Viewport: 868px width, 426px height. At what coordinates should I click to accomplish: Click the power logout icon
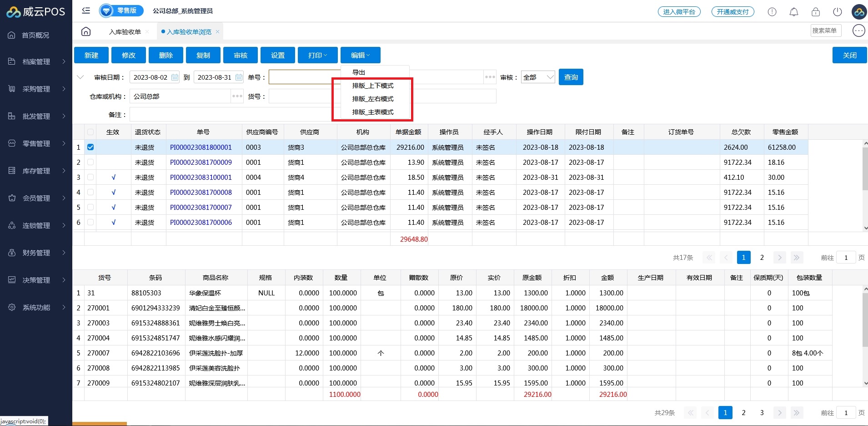(838, 12)
